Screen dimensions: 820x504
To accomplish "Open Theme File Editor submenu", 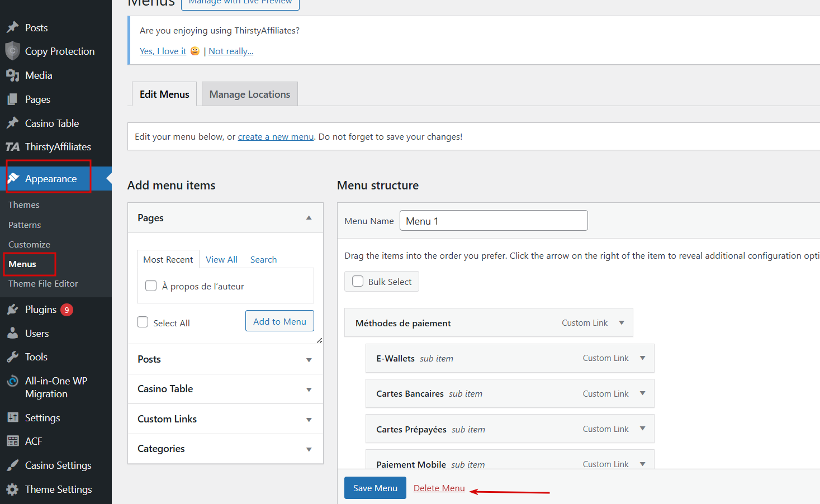I will 43,283.
